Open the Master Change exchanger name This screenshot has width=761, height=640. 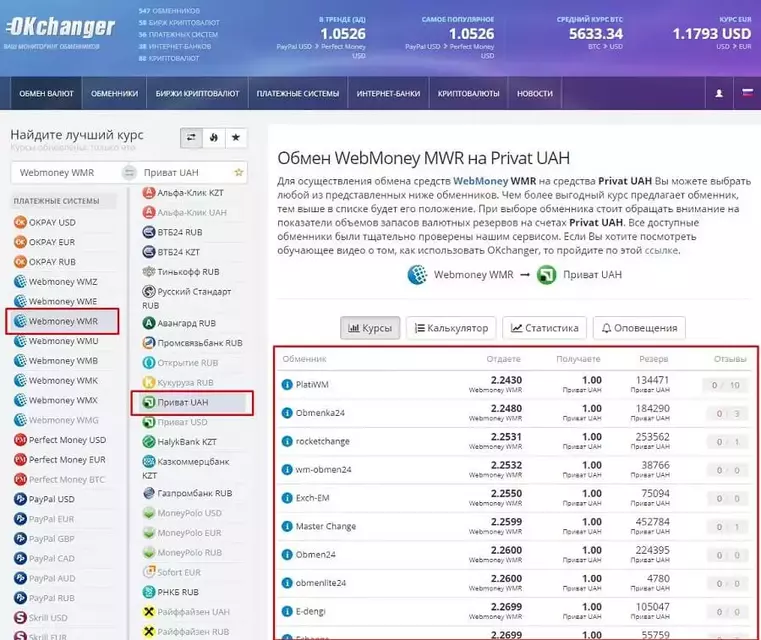tap(326, 526)
